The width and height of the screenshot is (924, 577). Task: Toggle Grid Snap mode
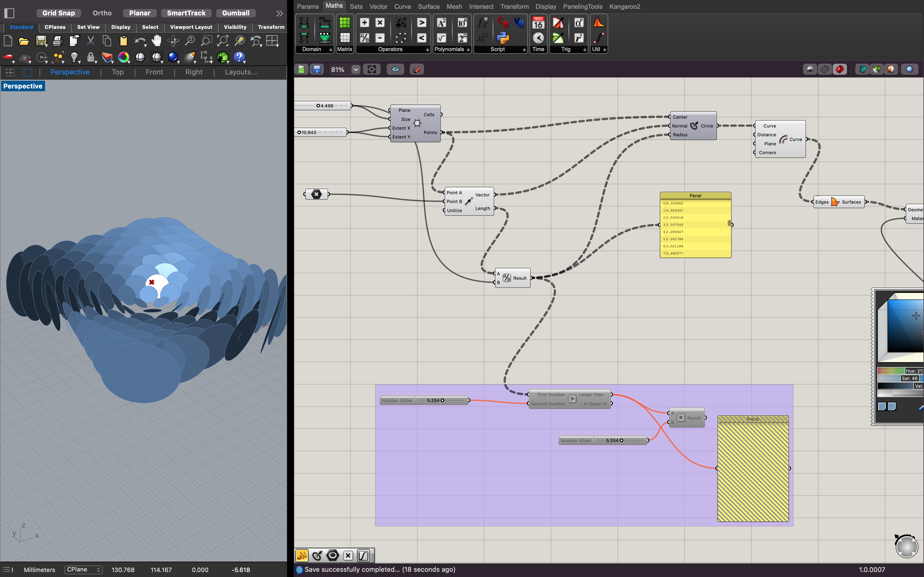tap(58, 13)
